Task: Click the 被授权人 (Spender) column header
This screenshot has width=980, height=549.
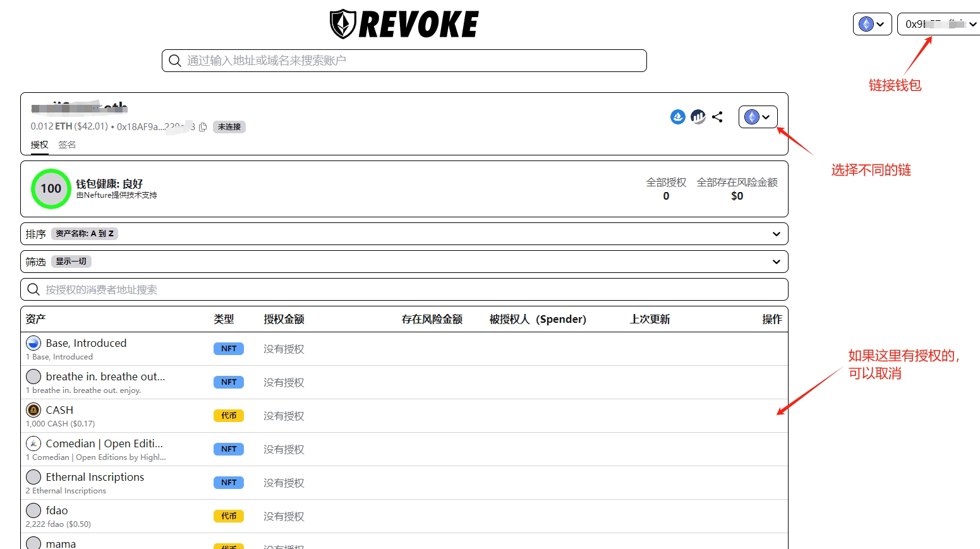Action: [538, 319]
